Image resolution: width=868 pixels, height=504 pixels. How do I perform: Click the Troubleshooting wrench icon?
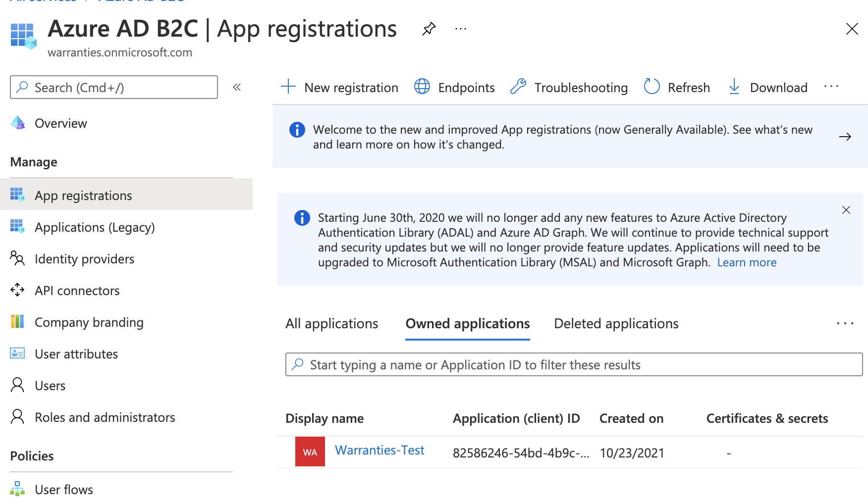518,87
